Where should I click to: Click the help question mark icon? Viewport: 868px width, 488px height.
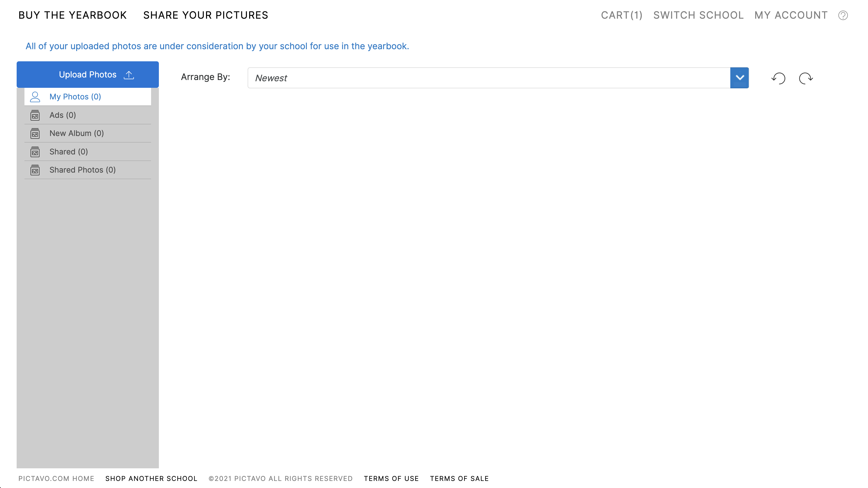point(843,15)
